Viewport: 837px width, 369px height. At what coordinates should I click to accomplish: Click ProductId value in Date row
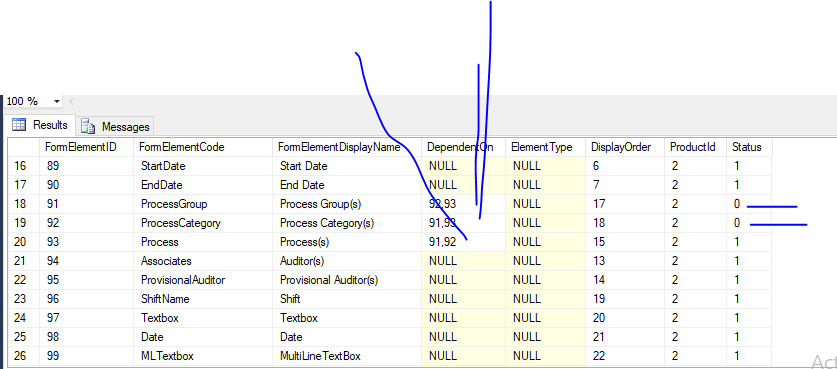coord(696,337)
